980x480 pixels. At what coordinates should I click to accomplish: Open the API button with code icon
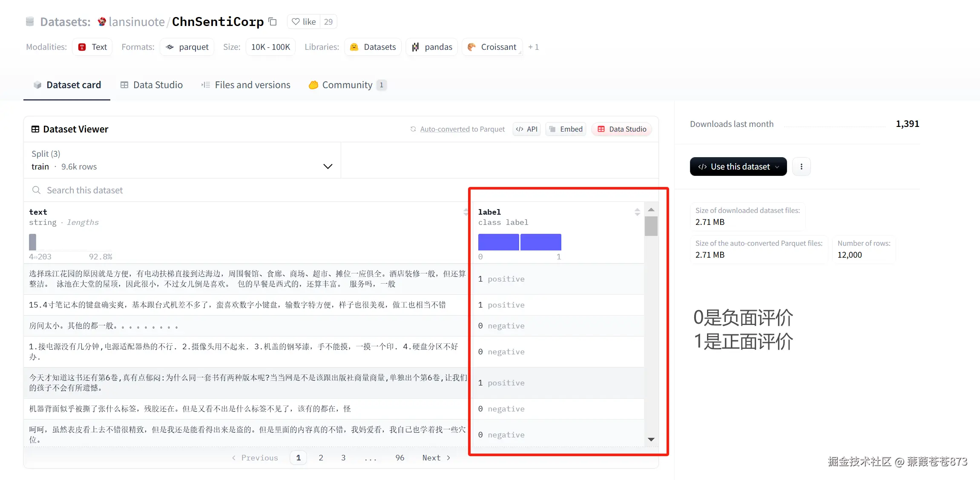527,129
